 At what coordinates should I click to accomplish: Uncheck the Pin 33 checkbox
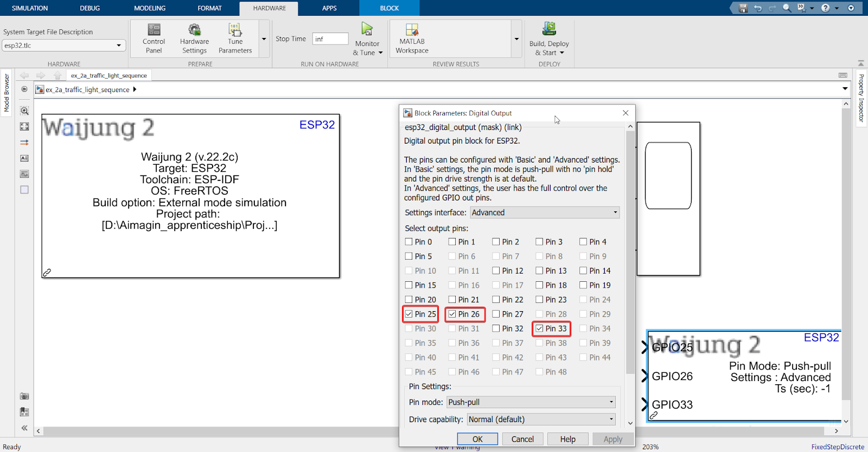click(x=539, y=328)
